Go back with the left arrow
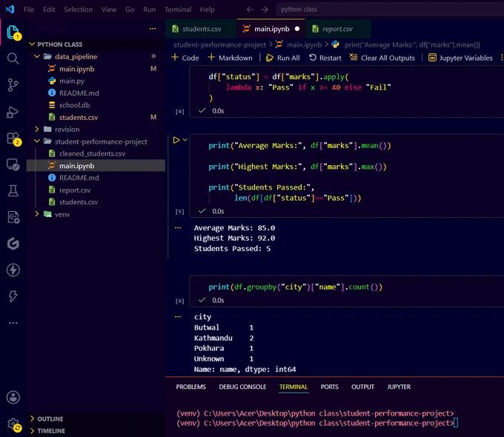The height and width of the screenshot is (437, 504). pyautogui.click(x=250, y=10)
